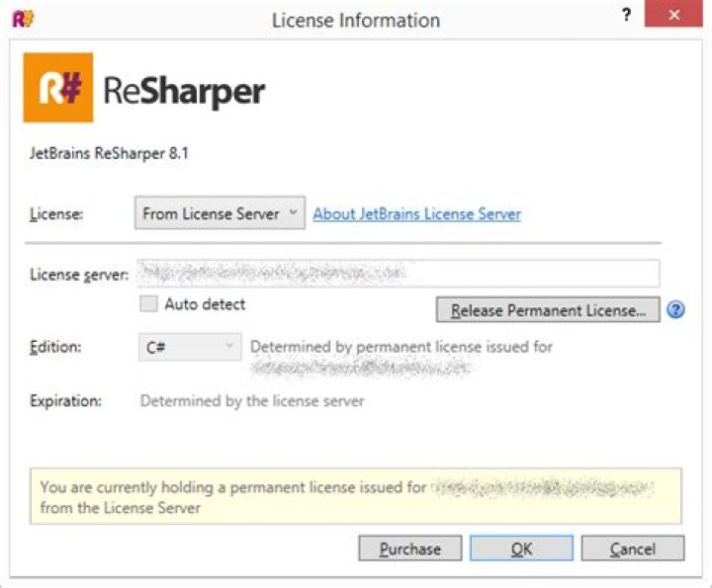
Task: Click 'Determined by permanent license issued for' text
Action: (401, 347)
